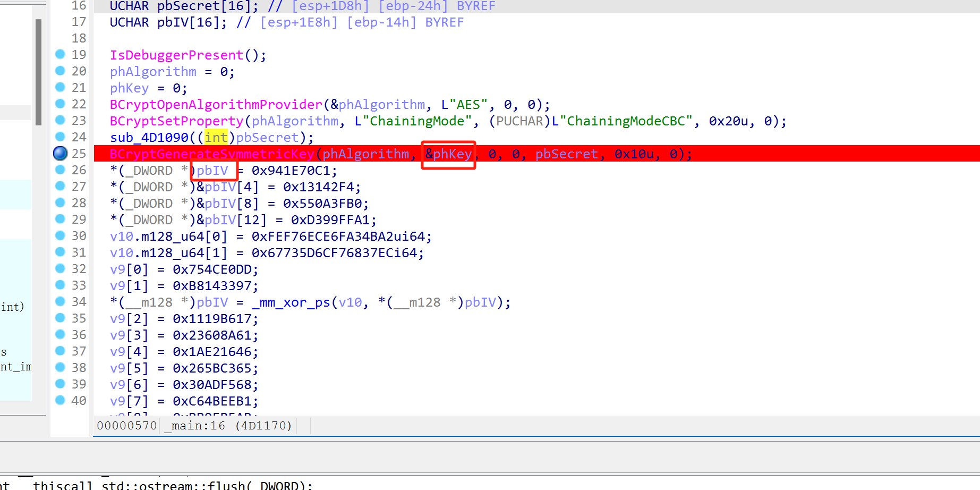The height and width of the screenshot is (490, 980).
Task: Click the current-instruction marker on line 25
Action: (60, 153)
